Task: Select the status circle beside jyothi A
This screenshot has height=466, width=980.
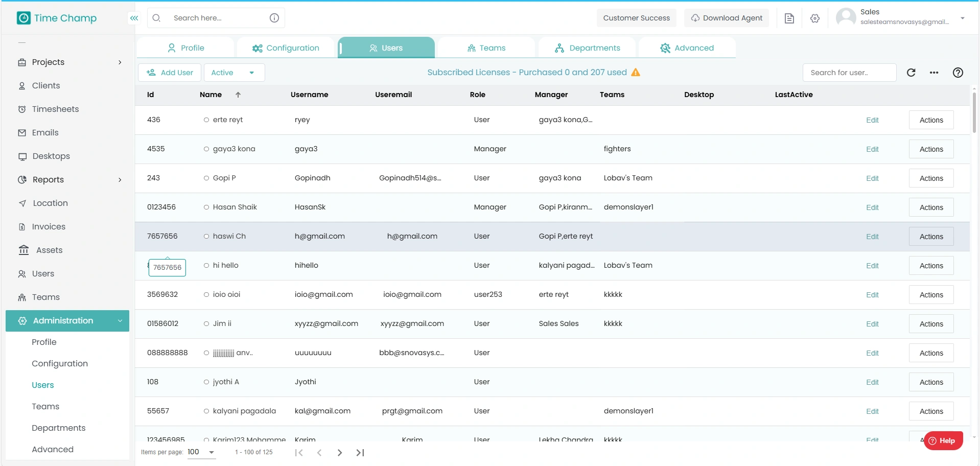Action: point(206,382)
